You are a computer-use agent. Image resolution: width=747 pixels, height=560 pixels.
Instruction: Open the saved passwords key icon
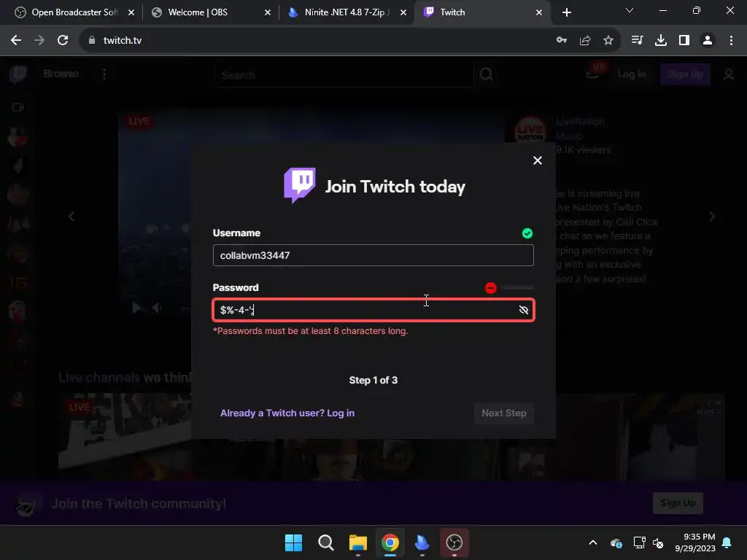point(562,40)
